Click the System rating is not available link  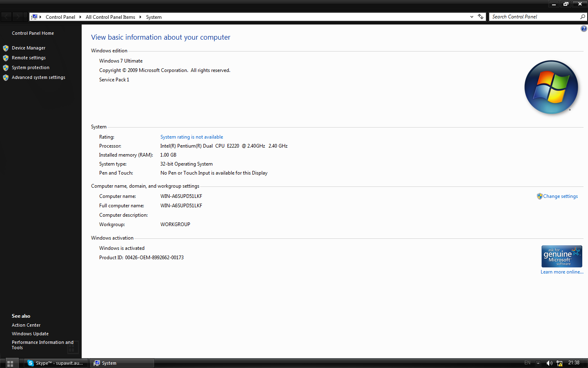tap(192, 137)
